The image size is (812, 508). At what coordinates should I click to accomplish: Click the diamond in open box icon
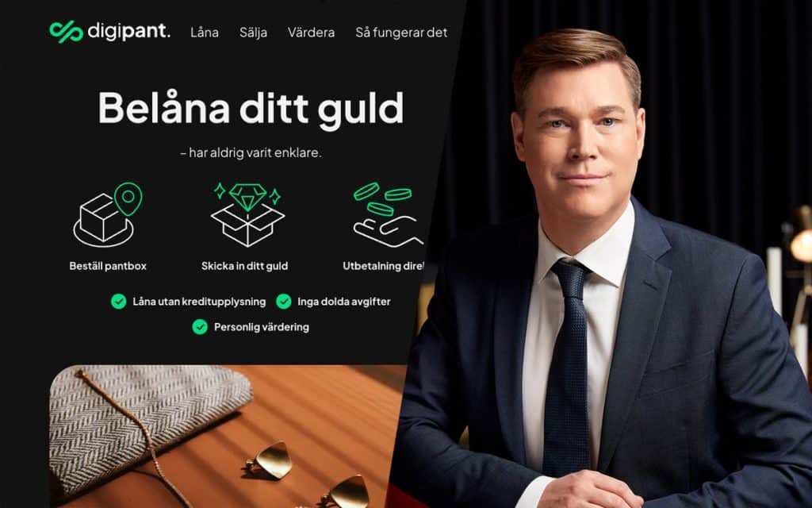click(247, 214)
